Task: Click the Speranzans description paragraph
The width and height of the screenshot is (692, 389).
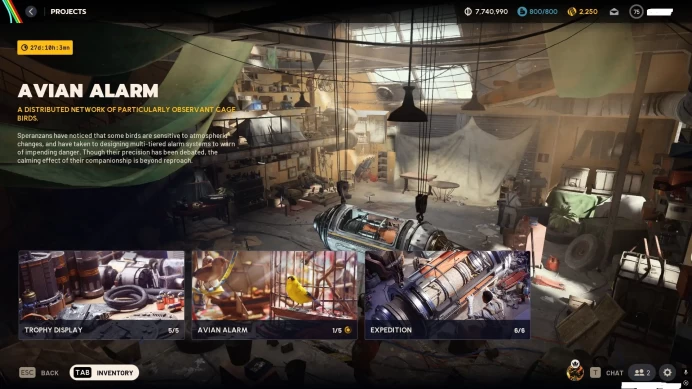Action: [126, 148]
